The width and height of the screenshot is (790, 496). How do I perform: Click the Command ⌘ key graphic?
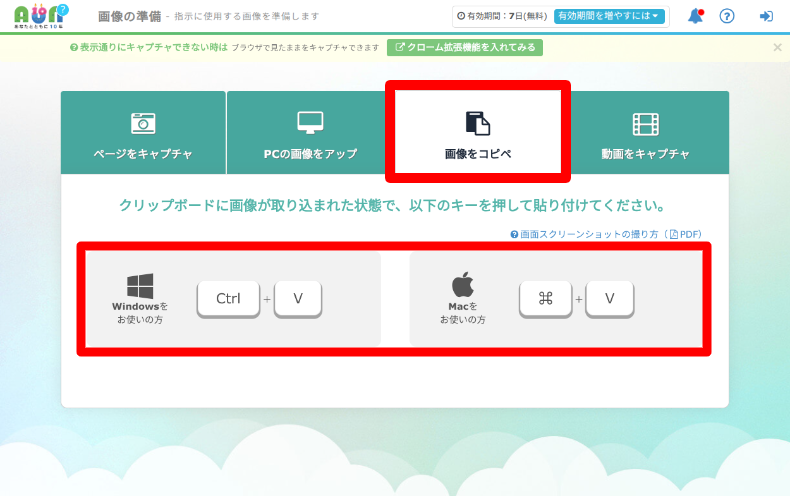(546, 299)
